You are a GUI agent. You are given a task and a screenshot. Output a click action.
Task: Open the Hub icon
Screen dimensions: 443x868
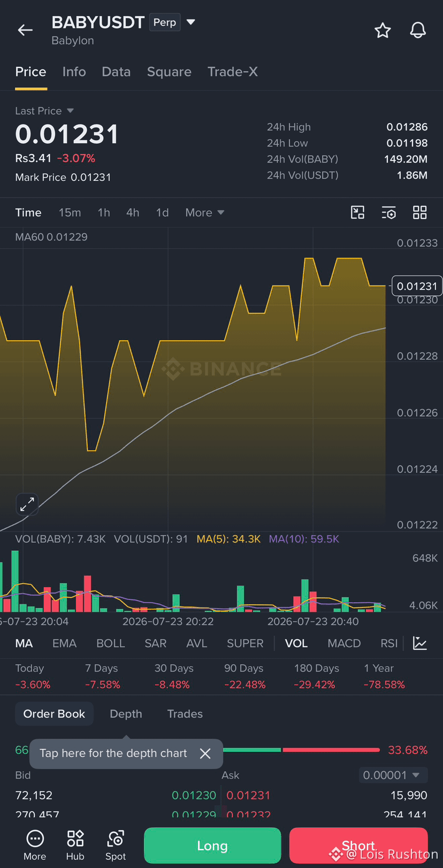click(x=75, y=846)
